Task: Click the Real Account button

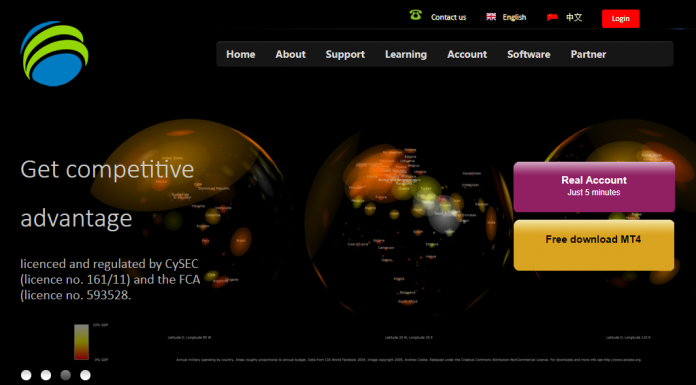Action: tap(594, 187)
